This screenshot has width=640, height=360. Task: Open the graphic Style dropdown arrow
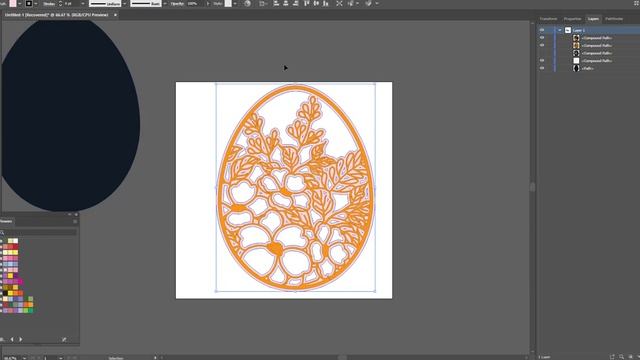tap(235, 4)
